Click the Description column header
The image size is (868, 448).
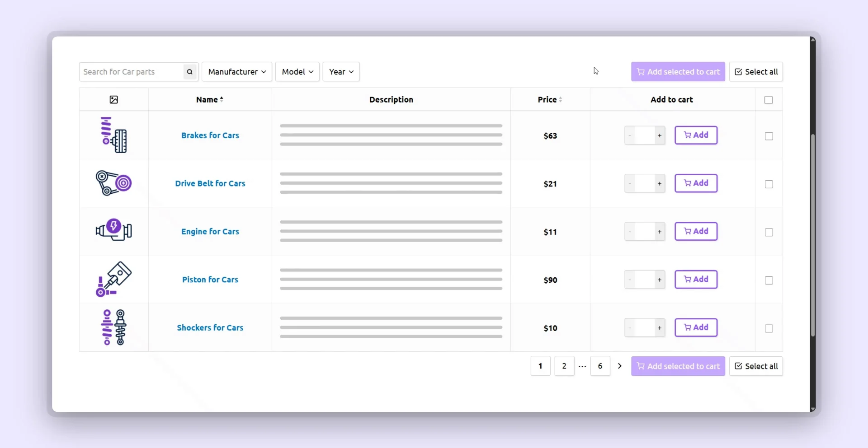point(392,99)
